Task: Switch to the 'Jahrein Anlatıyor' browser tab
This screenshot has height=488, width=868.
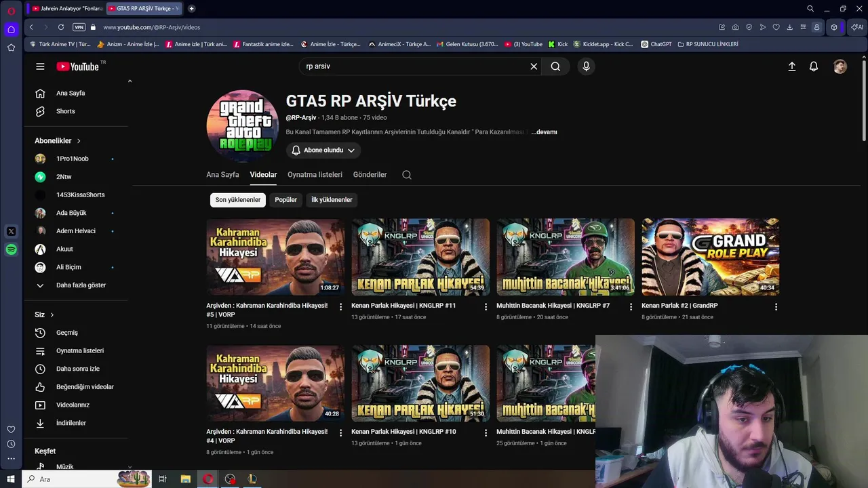Action: [x=67, y=9]
